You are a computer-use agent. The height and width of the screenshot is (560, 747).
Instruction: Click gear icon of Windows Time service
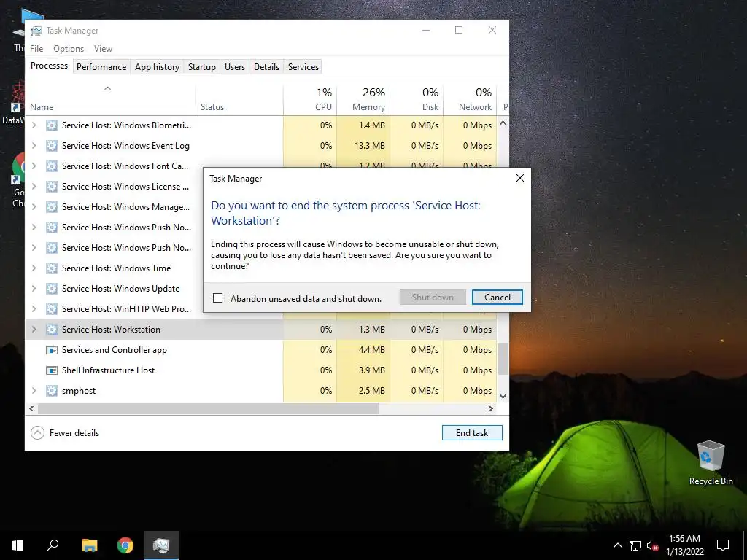click(x=52, y=268)
